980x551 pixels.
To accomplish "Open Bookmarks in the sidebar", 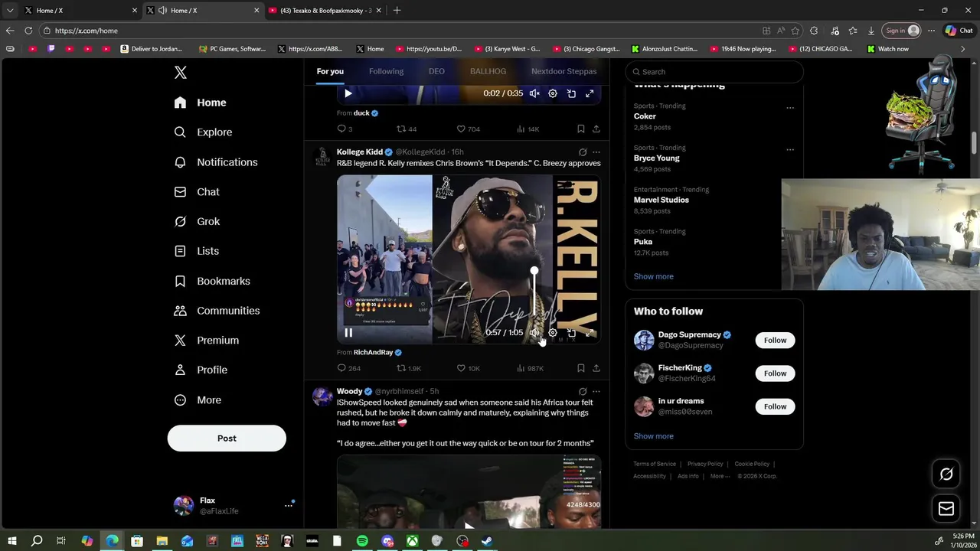I will (212, 281).
